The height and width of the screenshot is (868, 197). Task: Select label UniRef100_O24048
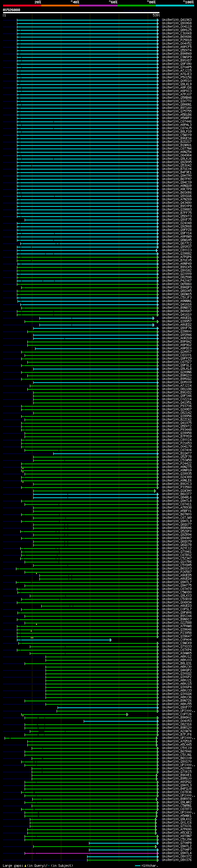click(177, 223)
